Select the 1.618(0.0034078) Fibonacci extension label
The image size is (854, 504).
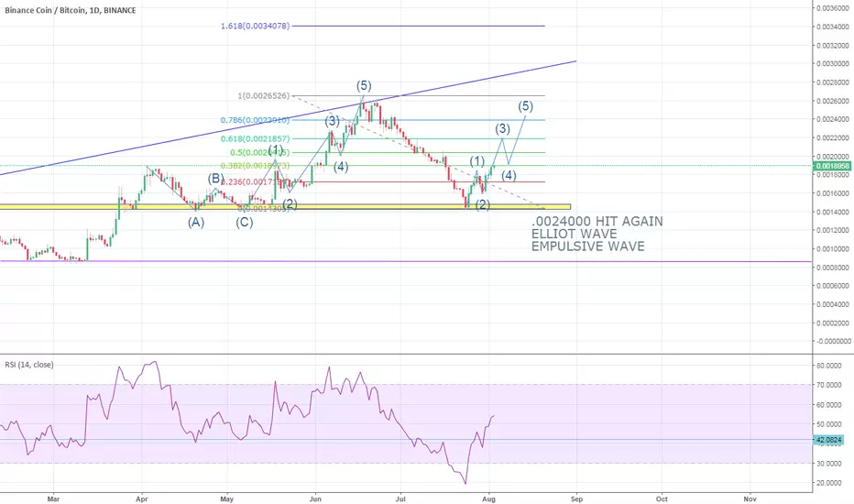[x=255, y=26]
